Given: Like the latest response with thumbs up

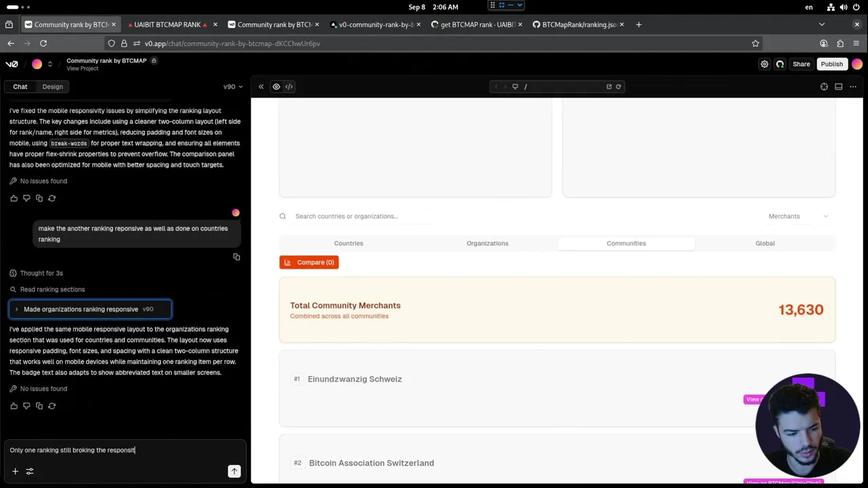Looking at the screenshot, I should (14, 406).
